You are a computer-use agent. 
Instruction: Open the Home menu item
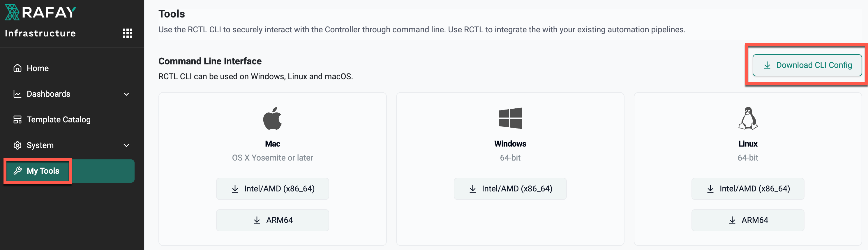(x=38, y=68)
